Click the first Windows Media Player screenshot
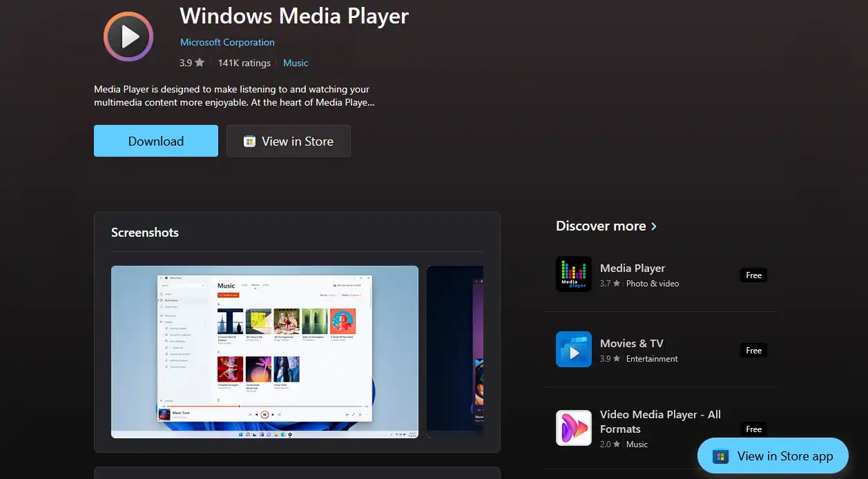This screenshot has width=868, height=479. click(264, 352)
